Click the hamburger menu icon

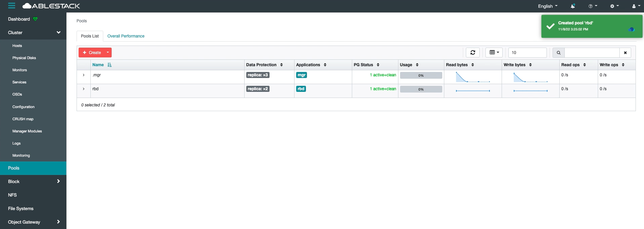coord(11,6)
